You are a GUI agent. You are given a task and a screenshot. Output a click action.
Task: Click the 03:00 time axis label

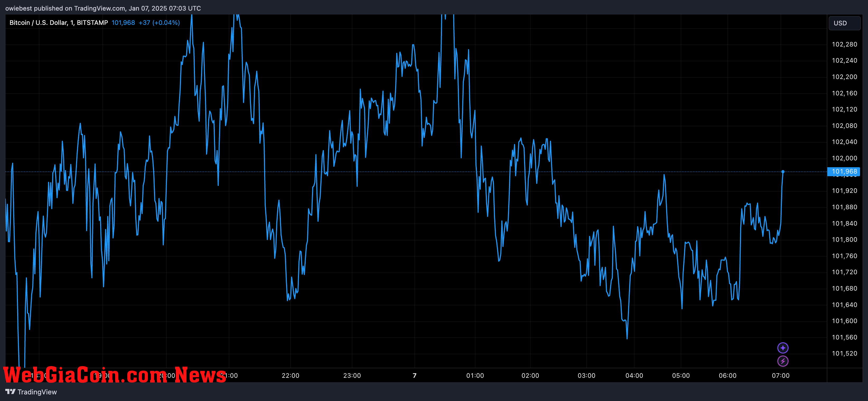point(587,375)
